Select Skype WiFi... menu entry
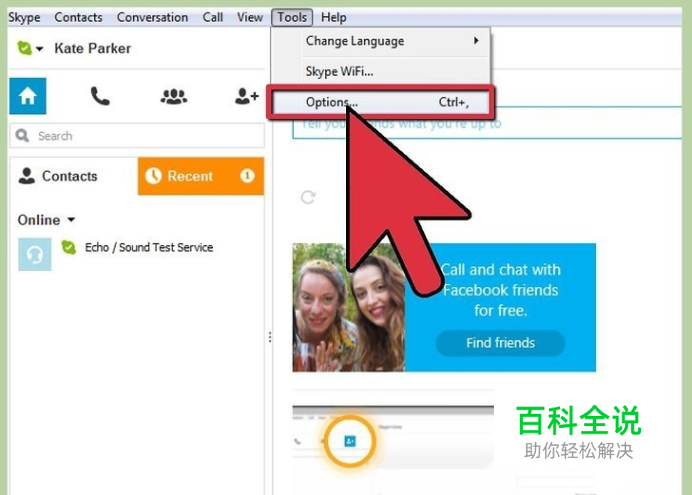692x495 pixels. (x=380, y=71)
